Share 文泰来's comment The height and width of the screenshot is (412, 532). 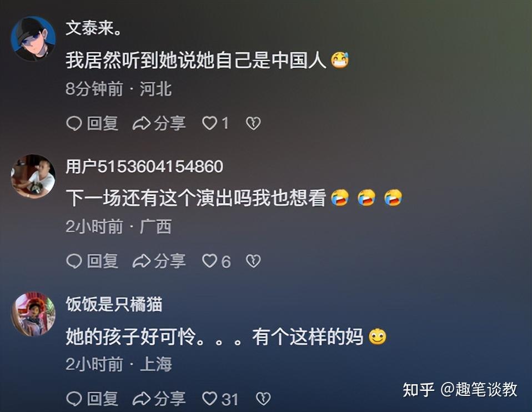(159, 123)
